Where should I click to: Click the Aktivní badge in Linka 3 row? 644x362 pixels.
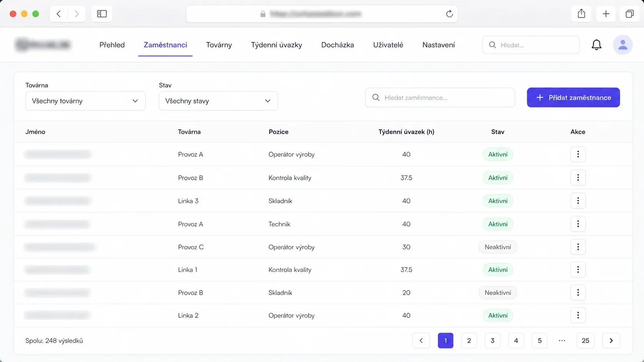tap(498, 201)
